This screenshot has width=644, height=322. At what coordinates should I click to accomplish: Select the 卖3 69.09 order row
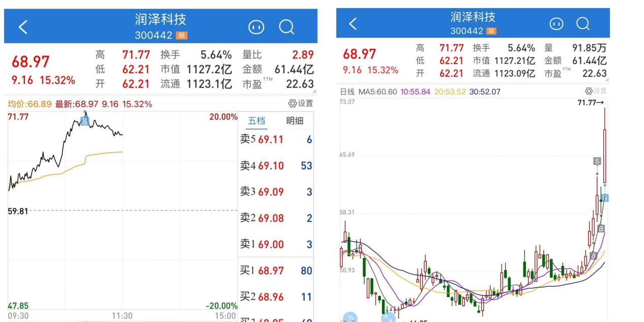tap(276, 192)
